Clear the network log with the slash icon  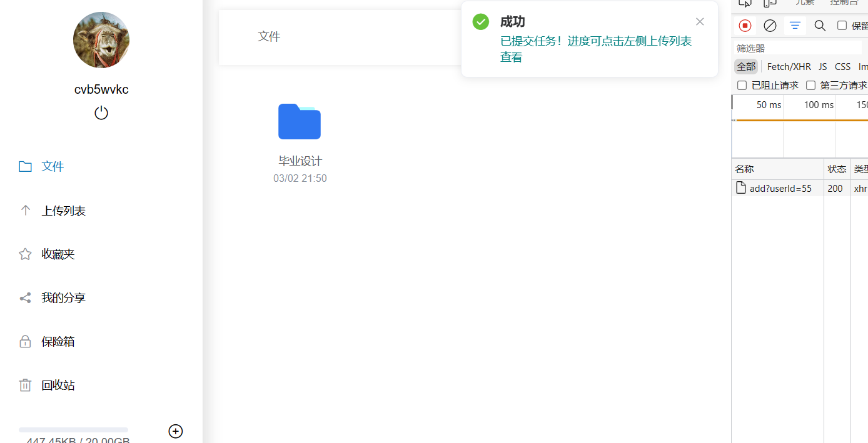click(770, 26)
